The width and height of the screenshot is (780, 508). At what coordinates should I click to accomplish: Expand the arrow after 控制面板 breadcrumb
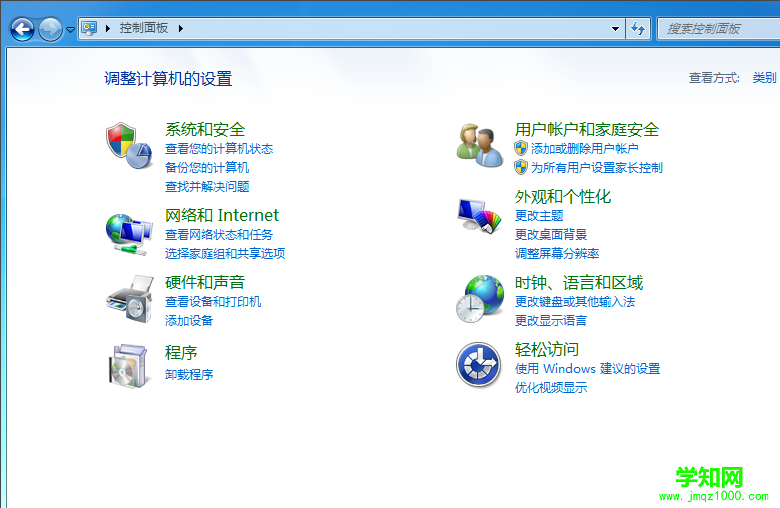click(181, 28)
